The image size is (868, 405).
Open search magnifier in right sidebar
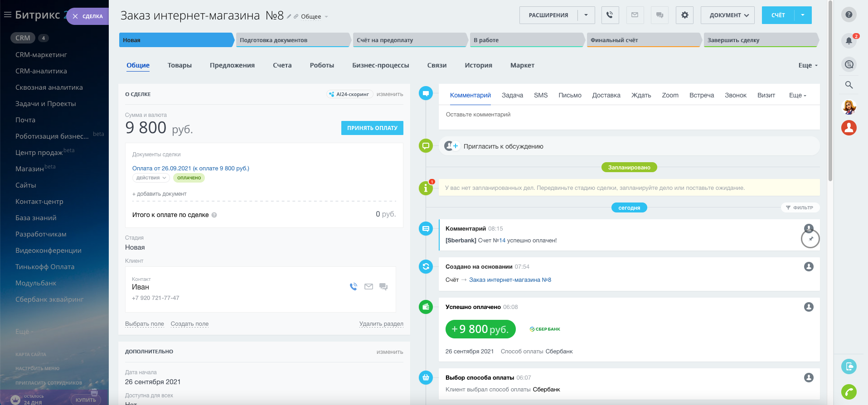pyautogui.click(x=849, y=85)
